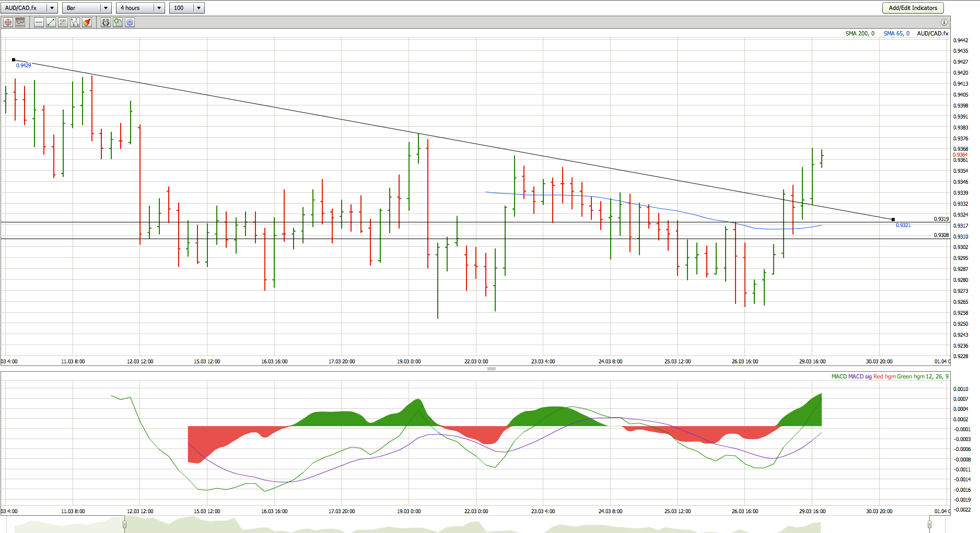Click the SMA 200 indicator label

coord(859,33)
